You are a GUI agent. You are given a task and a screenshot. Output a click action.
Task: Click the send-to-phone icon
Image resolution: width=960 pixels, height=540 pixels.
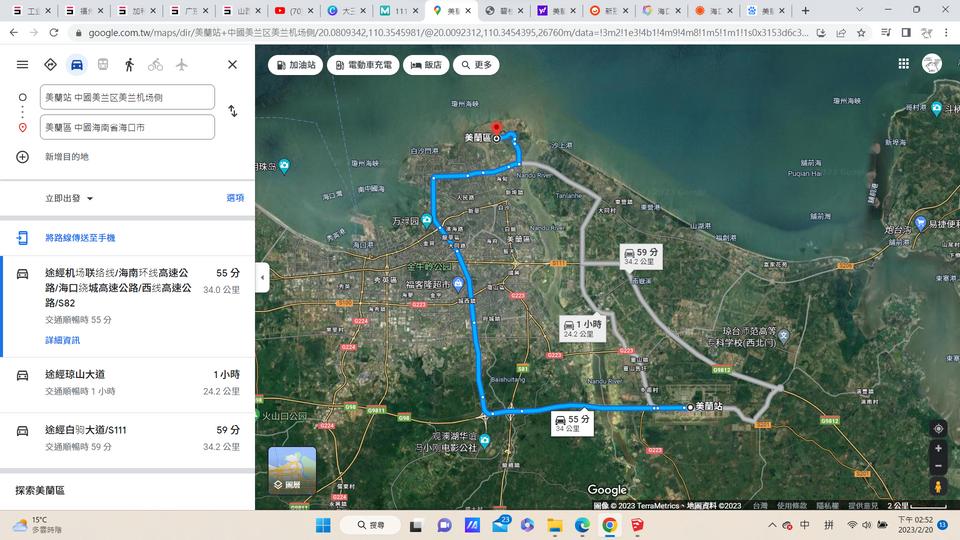pyautogui.click(x=22, y=238)
